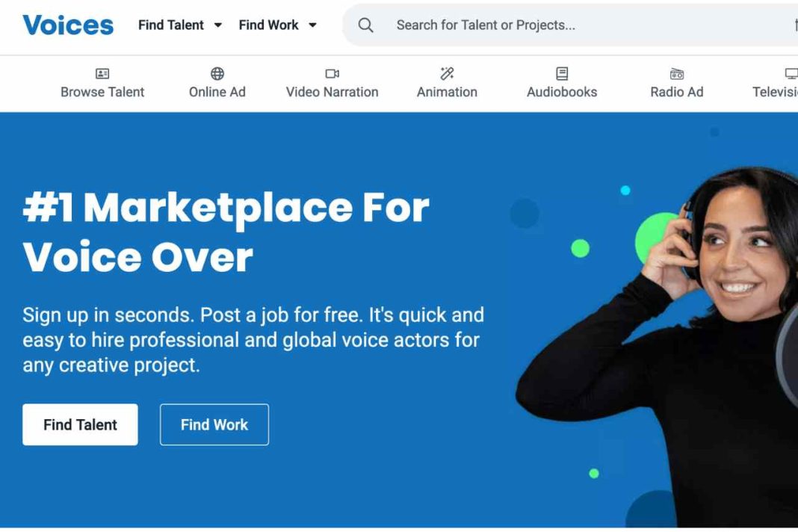Screen dimensions: 798x532
Task: Click the #1 Marketplace For Voice Over heading
Action: (226, 232)
